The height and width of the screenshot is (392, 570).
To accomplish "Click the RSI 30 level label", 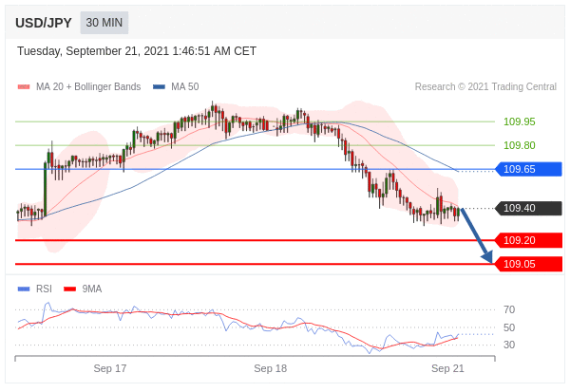I will [509, 345].
